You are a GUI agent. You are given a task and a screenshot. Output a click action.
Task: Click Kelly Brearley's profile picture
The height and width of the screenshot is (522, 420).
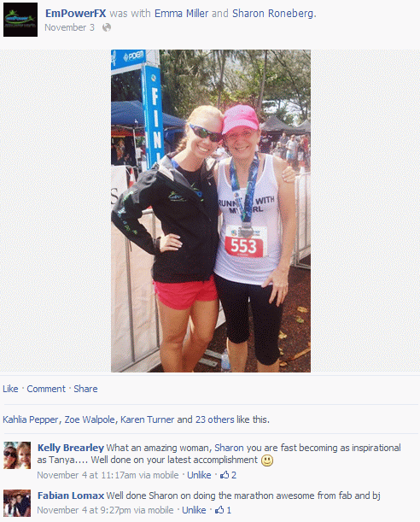[17, 455]
